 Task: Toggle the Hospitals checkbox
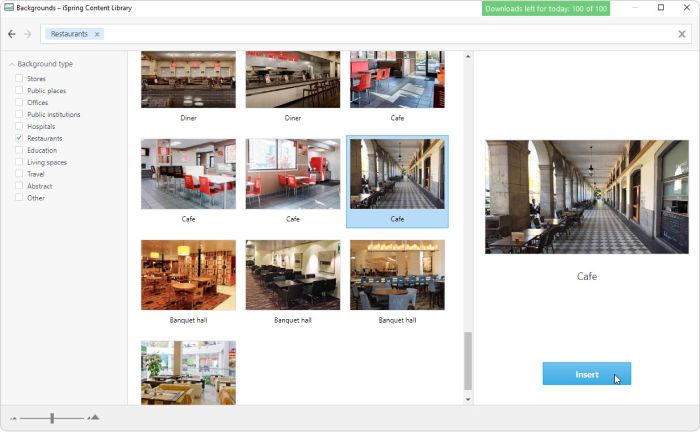coord(19,126)
